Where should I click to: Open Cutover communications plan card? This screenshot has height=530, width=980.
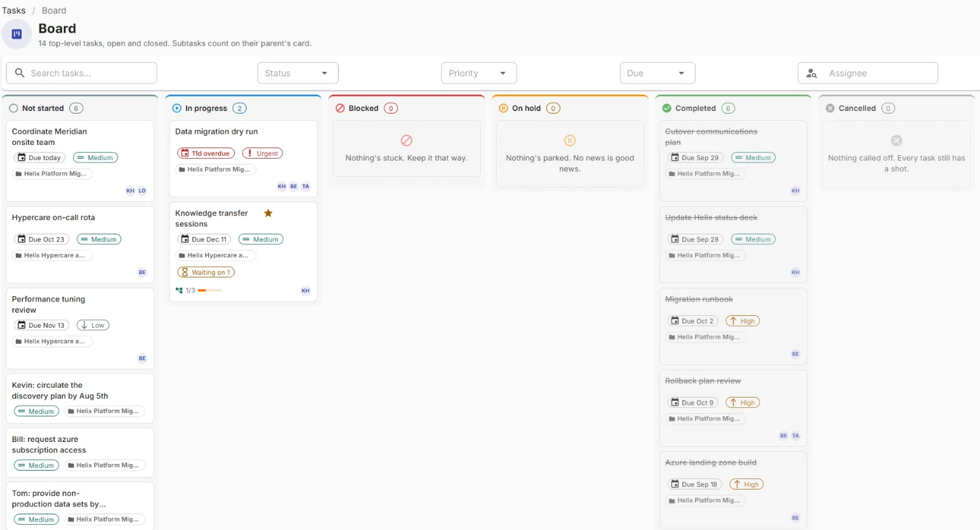(733, 161)
